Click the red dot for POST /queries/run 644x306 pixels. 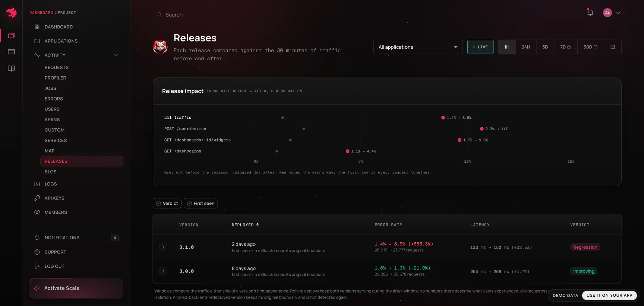coord(482,129)
